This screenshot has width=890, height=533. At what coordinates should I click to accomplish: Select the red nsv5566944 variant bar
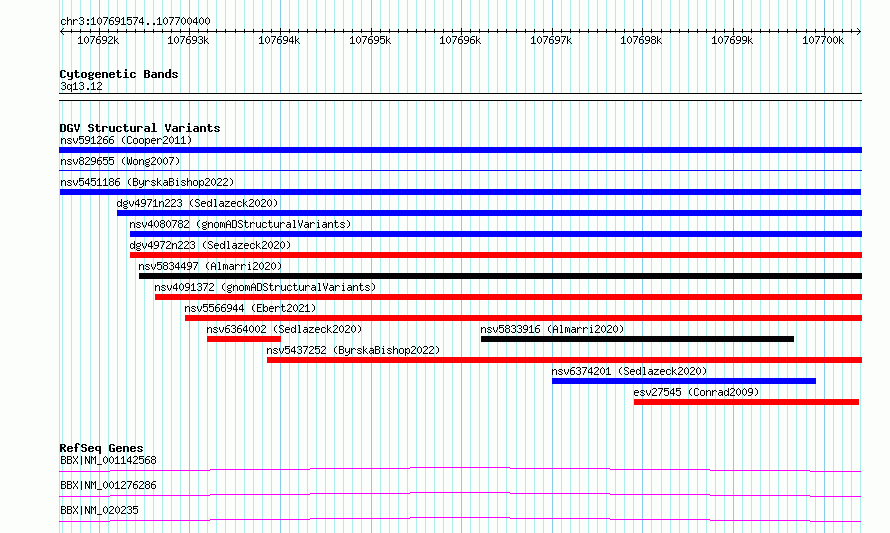point(523,318)
